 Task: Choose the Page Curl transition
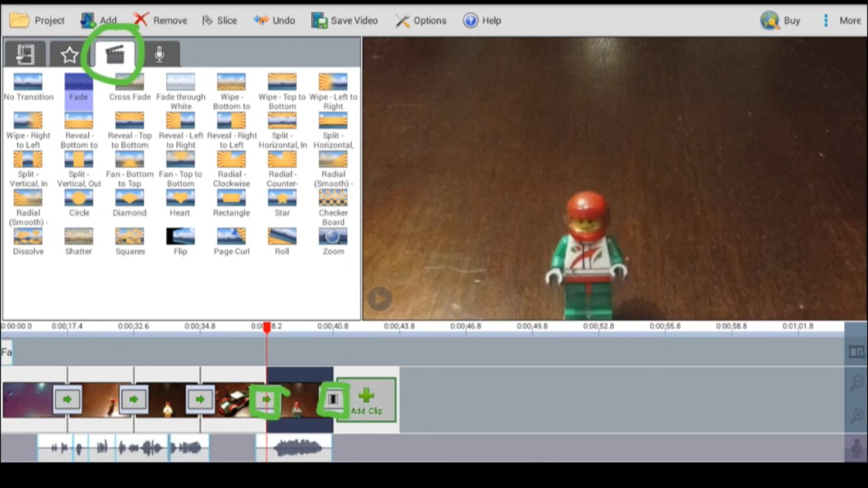pyautogui.click(x=231, y=237)
